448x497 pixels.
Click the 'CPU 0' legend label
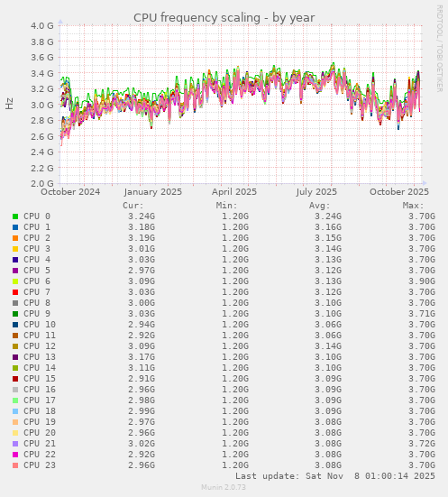tap(37, 216)
